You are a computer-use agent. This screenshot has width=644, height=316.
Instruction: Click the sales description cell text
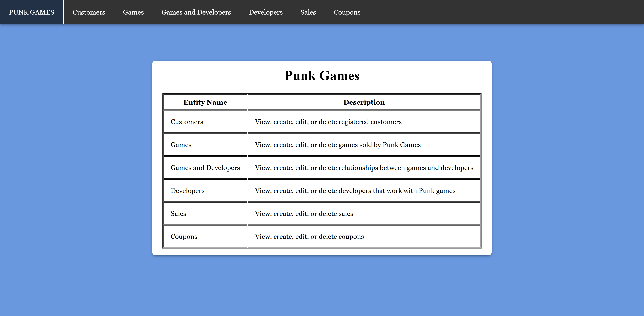(x=304, y=214)
